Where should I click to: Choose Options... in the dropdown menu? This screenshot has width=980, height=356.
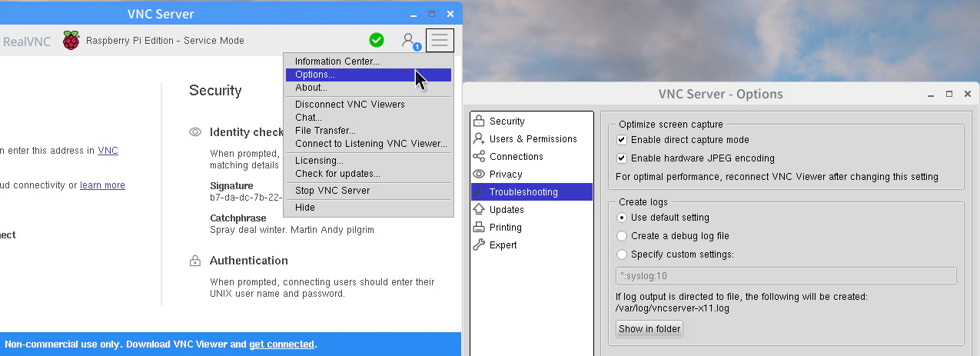(368, 75)
